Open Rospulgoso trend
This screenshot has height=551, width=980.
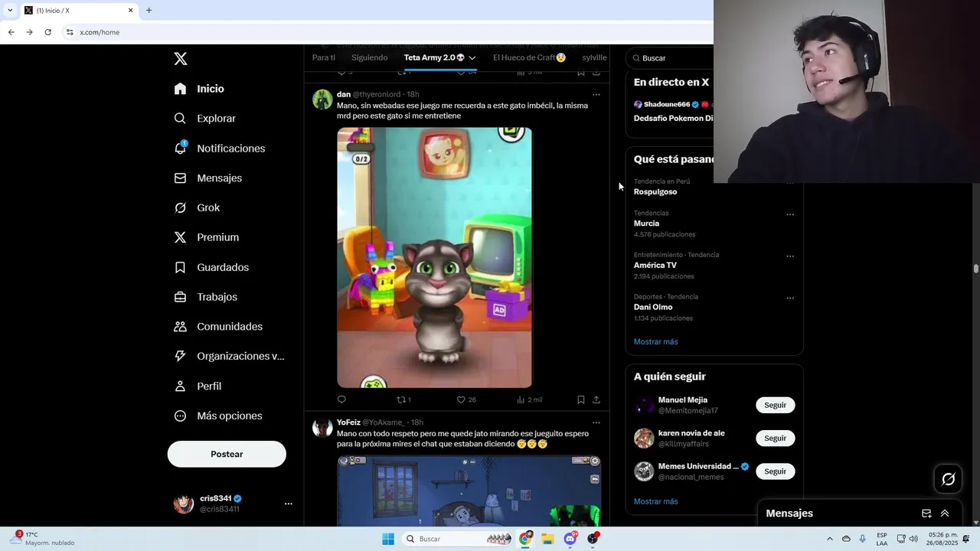click(655, 191)
